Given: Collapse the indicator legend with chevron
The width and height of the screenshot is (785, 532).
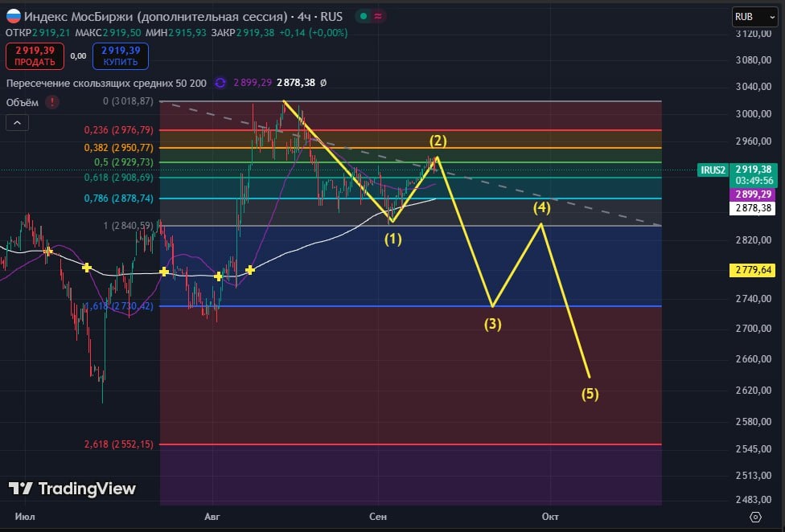Looking at the screenshot, I should pyautogui.click(x=17, y=122).
